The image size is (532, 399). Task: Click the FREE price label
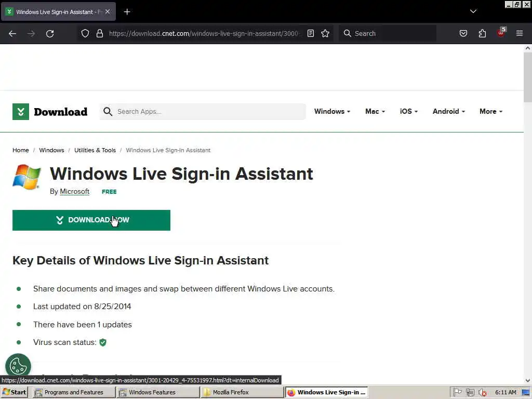point(109,192)
